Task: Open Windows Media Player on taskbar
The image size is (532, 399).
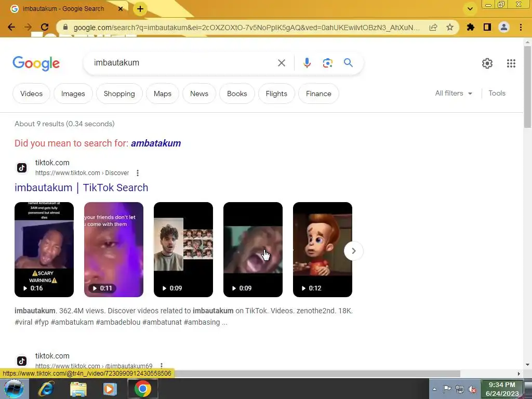Action: tap(110, 389)
